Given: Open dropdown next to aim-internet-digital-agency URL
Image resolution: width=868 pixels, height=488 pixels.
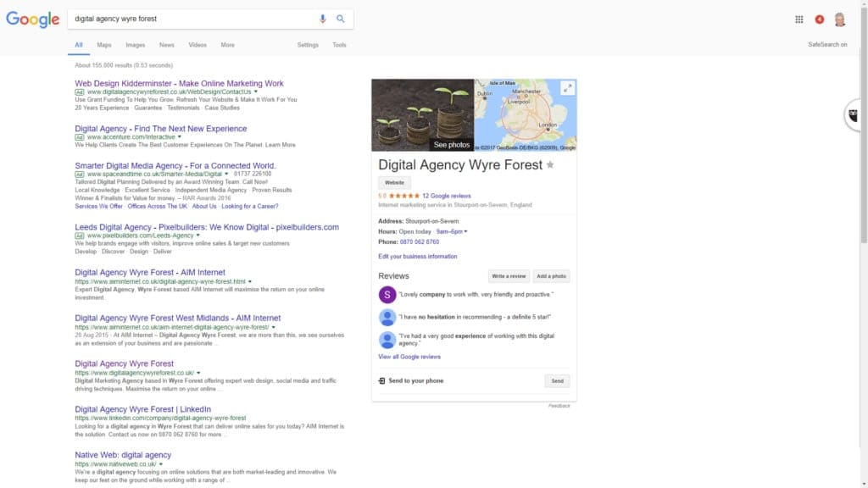Looking at the screenshot, I should tap(274, 327).
